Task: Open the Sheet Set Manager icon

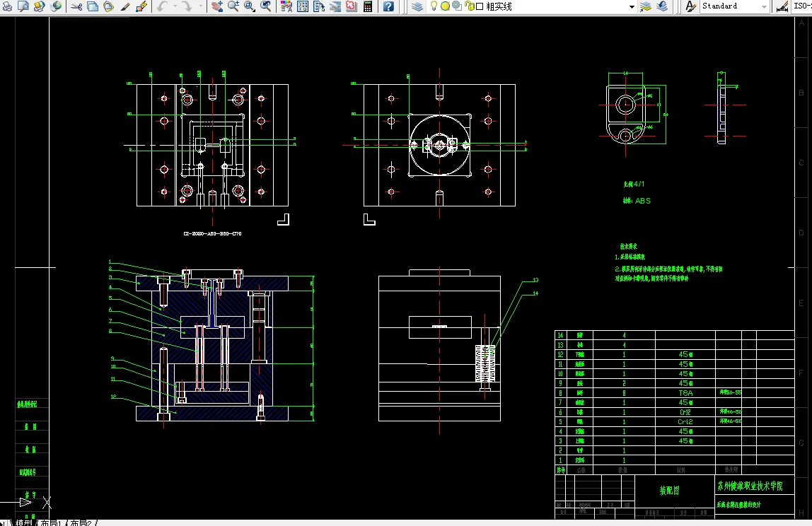Action: click(335, 6)
